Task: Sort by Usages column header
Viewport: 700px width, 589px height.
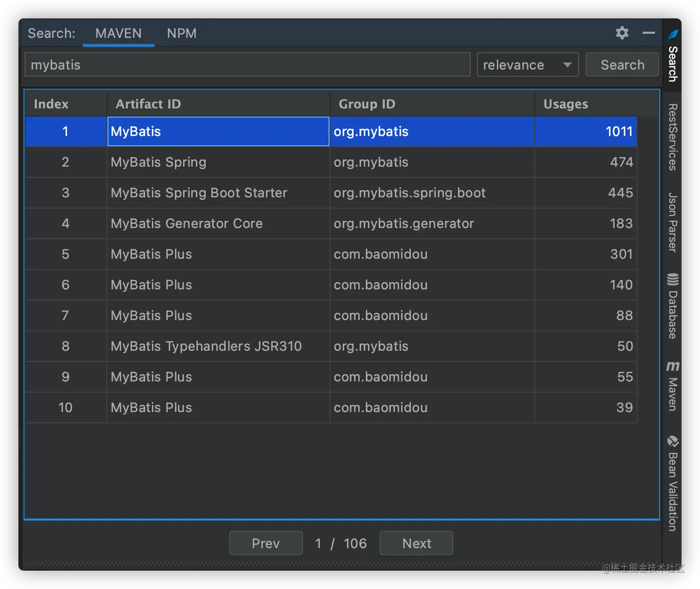Action: [586, 104]
